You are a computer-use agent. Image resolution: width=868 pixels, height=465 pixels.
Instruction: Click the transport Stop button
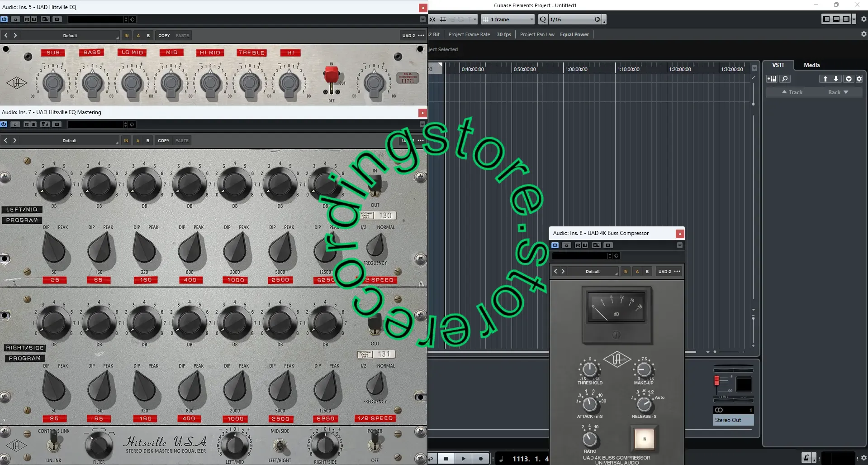click(446, 459)
